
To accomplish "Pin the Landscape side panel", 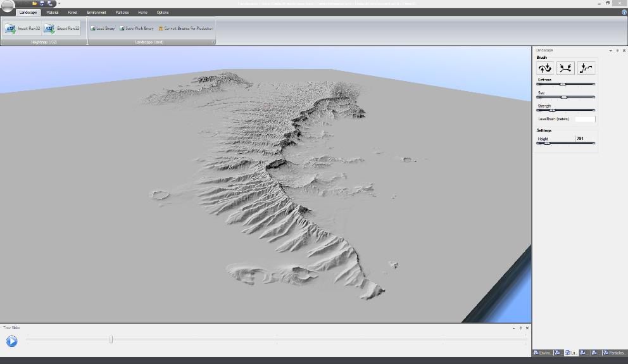I will 617,51.
